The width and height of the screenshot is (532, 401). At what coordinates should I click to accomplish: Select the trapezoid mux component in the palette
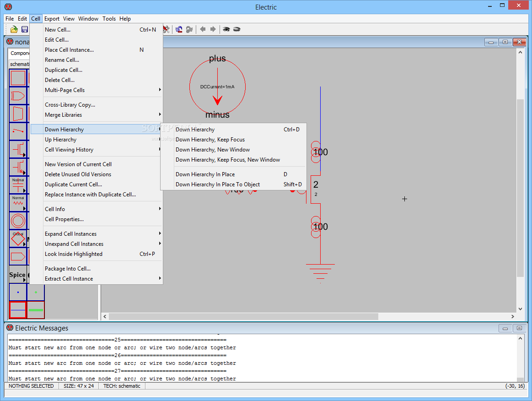point(18,114)
